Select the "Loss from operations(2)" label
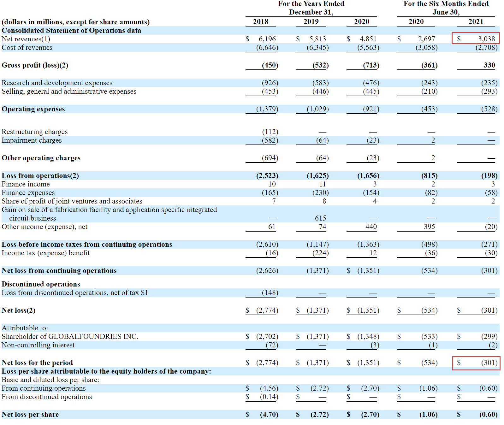The image size is (504, 425). [x=40, y=175]
